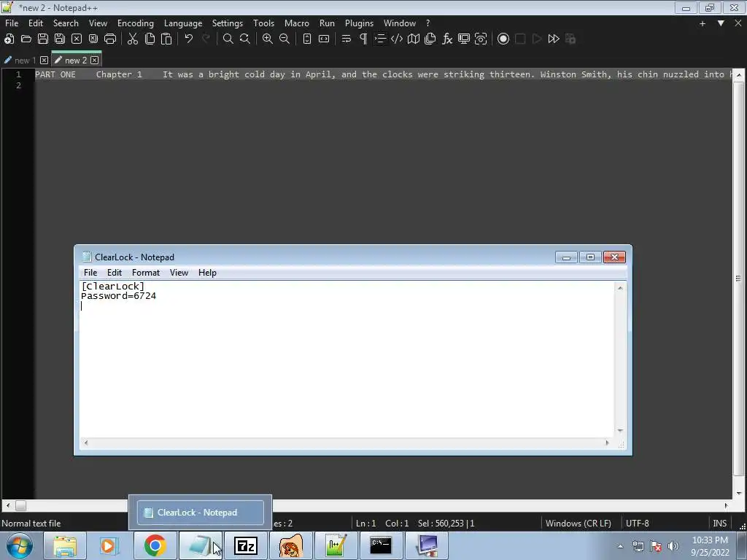Toggle word wrap in the toolbar

(x=347, y=39)
